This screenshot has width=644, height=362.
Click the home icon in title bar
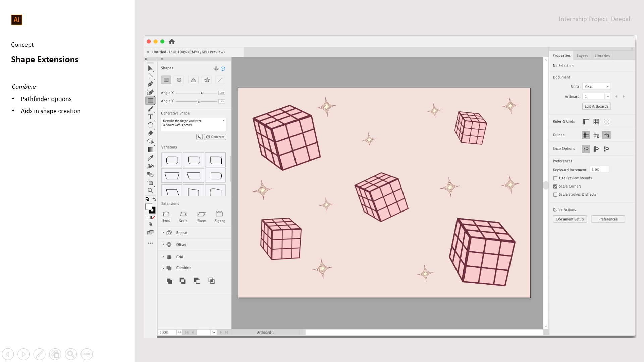click(172, 42)
